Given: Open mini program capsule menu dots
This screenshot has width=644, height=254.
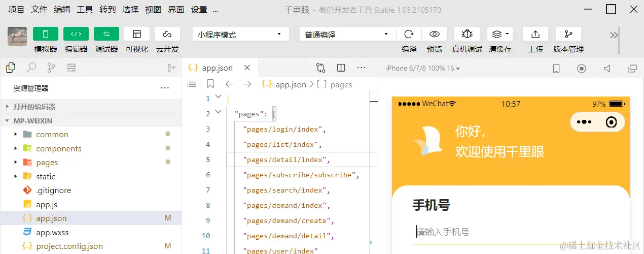Looking at the screenshot, I should point(584,122).
